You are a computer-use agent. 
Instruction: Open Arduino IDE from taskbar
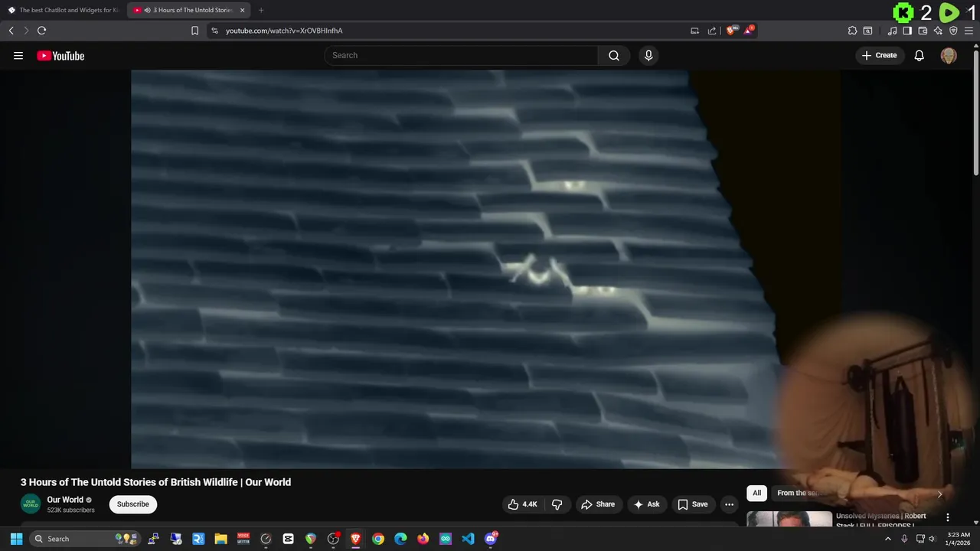coord(446,539)
